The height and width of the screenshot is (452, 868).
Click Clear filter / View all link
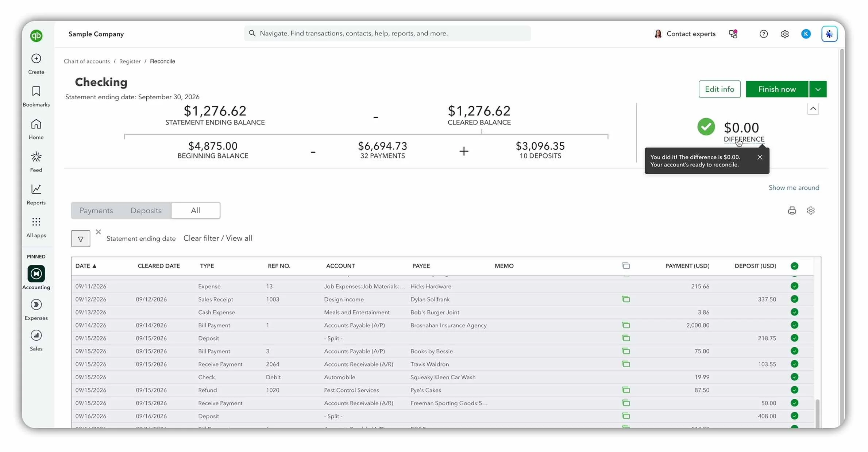(218, 238)
